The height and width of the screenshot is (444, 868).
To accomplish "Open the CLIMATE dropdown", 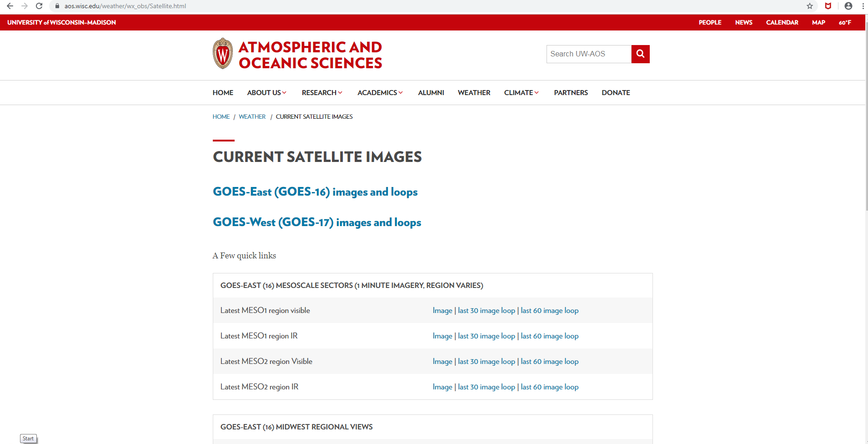I will pos(521,92).
